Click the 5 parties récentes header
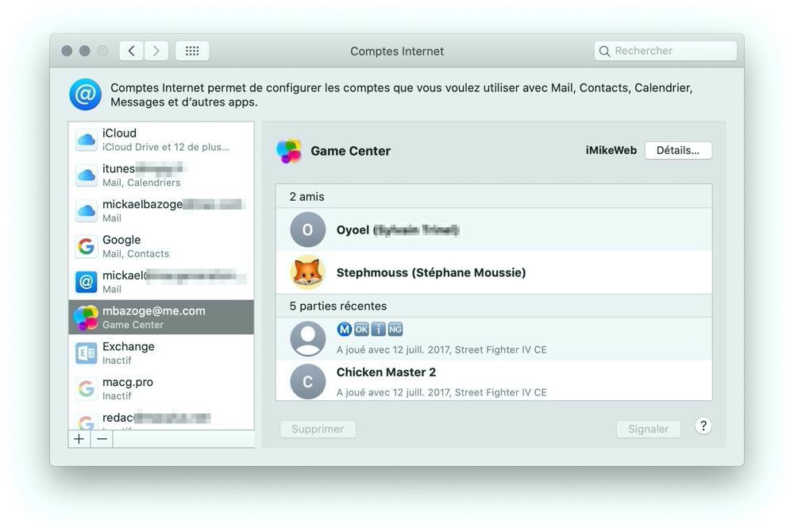Screen dimensions: 794x532 (x=494, y=306)
